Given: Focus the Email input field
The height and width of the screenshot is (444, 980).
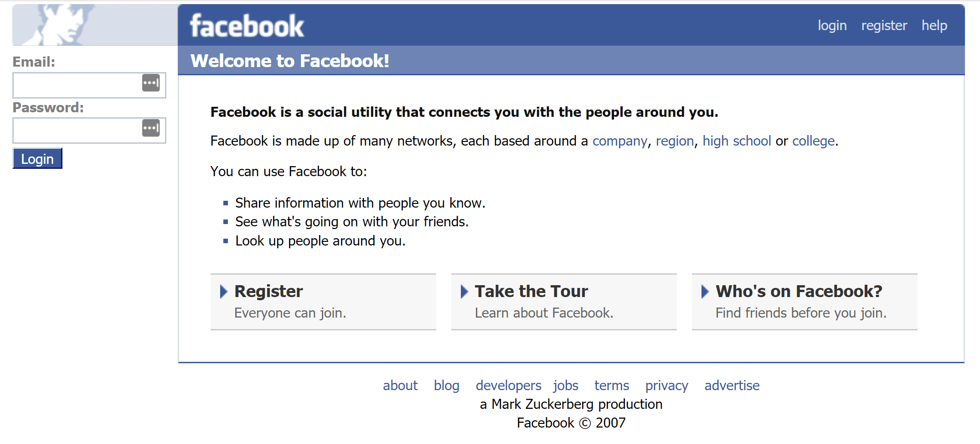Looking at the screenshot, I should tap(89, 85).
